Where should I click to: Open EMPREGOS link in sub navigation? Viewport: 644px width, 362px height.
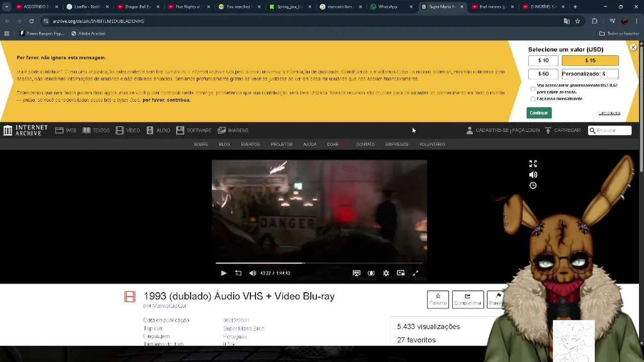(x=397, y=144)
